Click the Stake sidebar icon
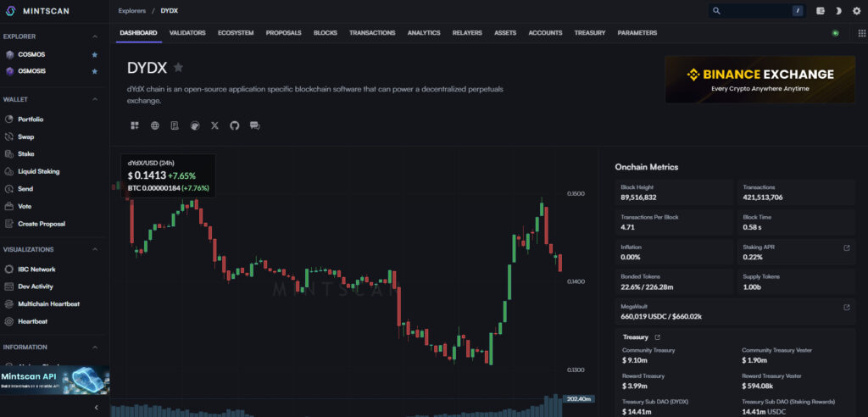The image size is (868, 417). [8, 154]
